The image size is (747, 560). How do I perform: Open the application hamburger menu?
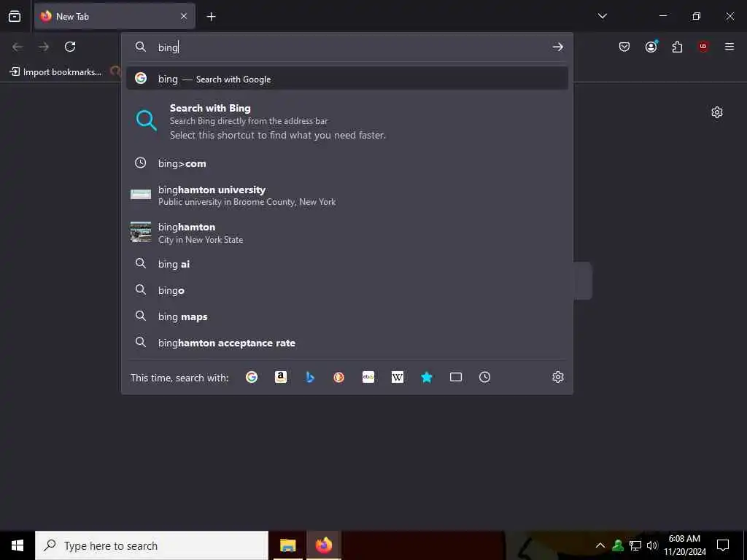(729, 47)
